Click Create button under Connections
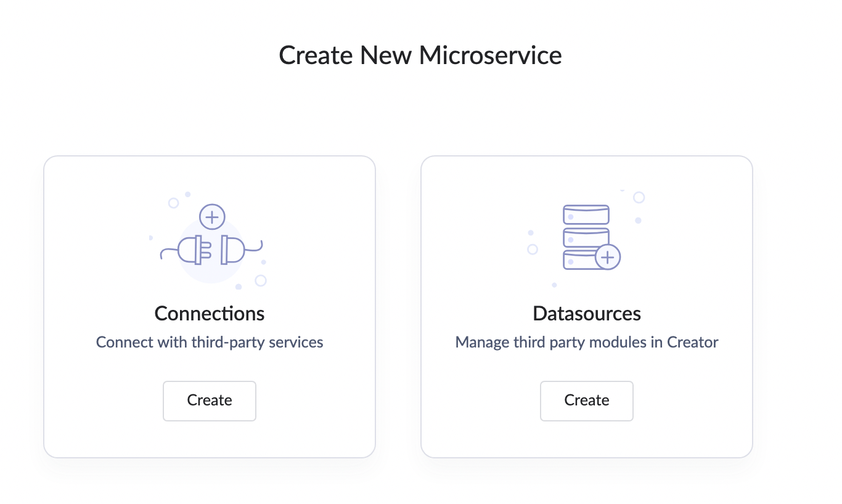 tap(210, 400)
